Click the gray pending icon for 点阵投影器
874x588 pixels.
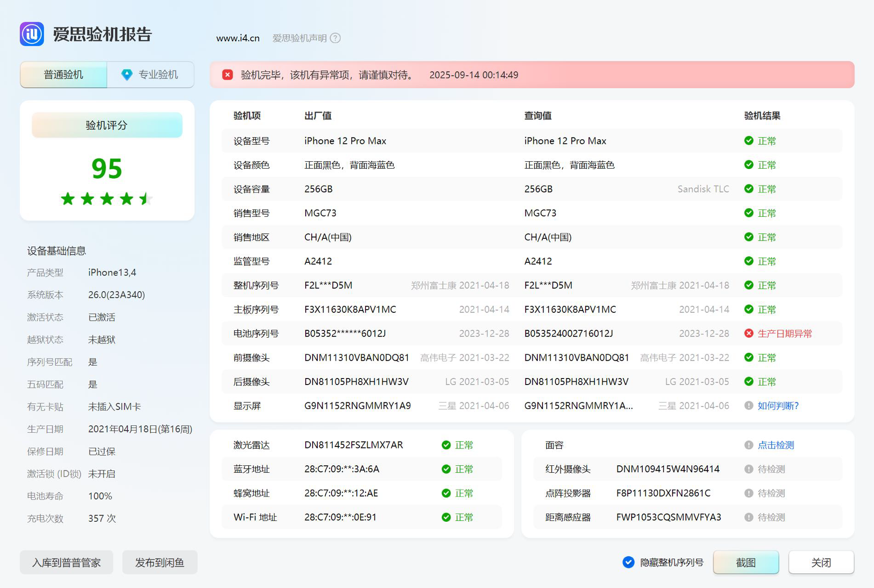[x=748, y=493]
